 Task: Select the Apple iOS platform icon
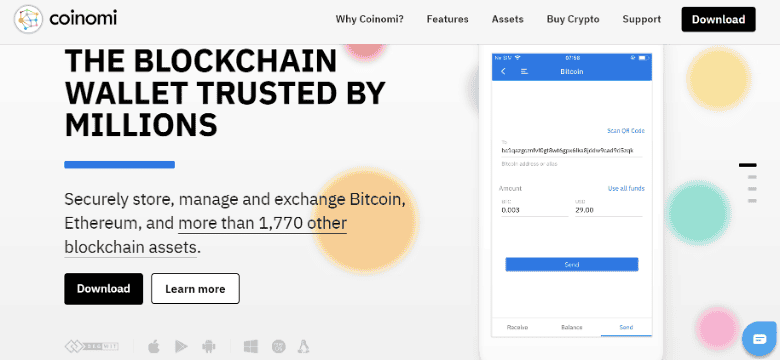tap(154, 346)
